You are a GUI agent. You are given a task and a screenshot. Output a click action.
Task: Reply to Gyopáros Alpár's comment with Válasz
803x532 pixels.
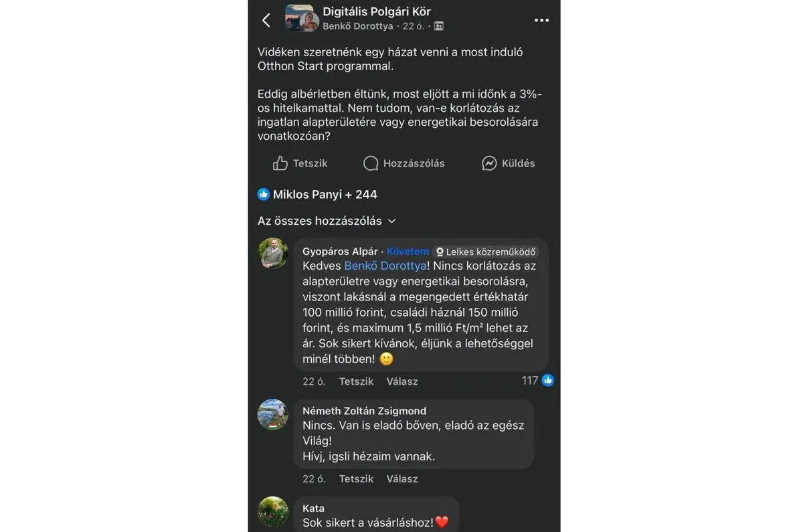click(x=402, y=381)
